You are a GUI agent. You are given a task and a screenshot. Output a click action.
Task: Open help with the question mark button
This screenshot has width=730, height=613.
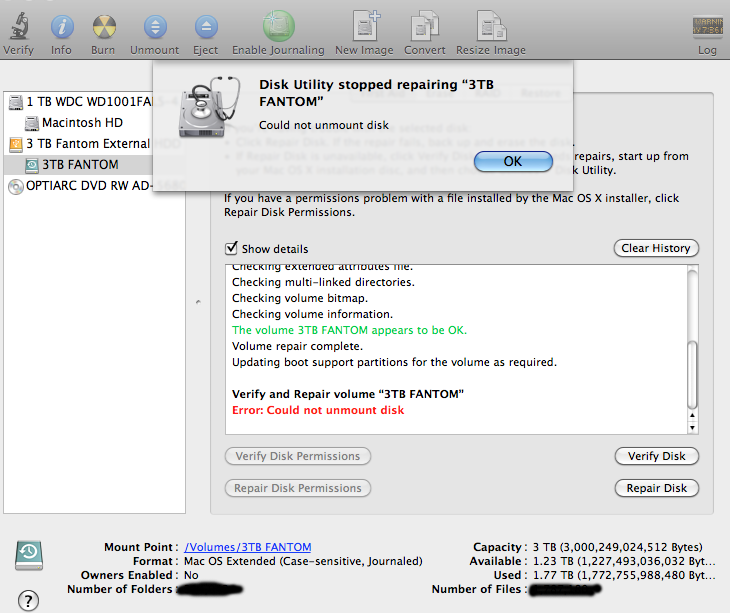(28, 600)
